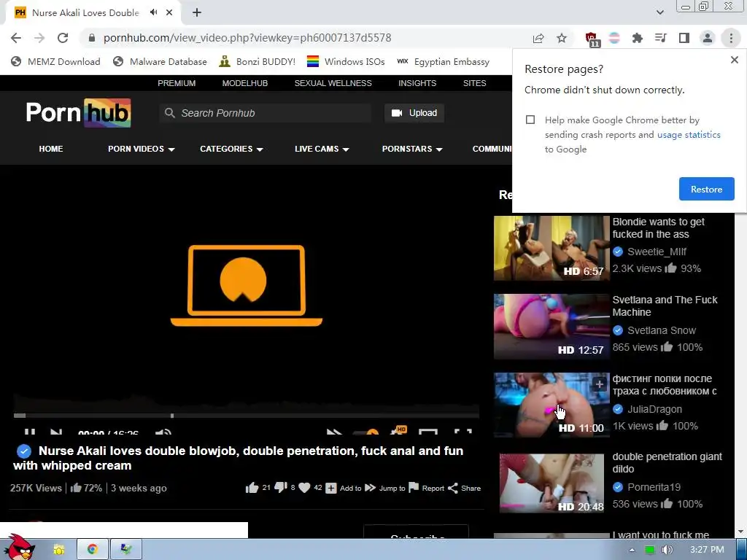Select the Nurse Akali browser tab
747x560 pixels.
pyautogui.click(x=86, y=13)
